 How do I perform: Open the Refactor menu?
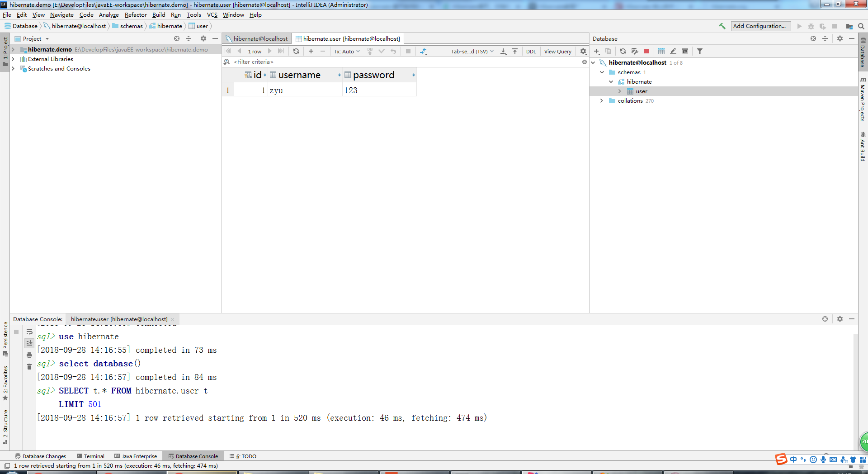pos(136,15)
